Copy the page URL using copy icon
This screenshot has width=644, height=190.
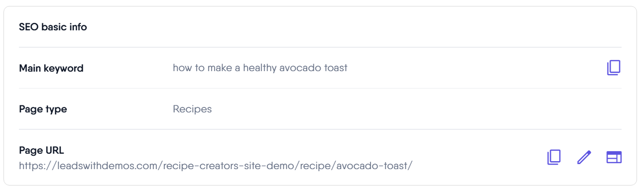tap(554, 157)
